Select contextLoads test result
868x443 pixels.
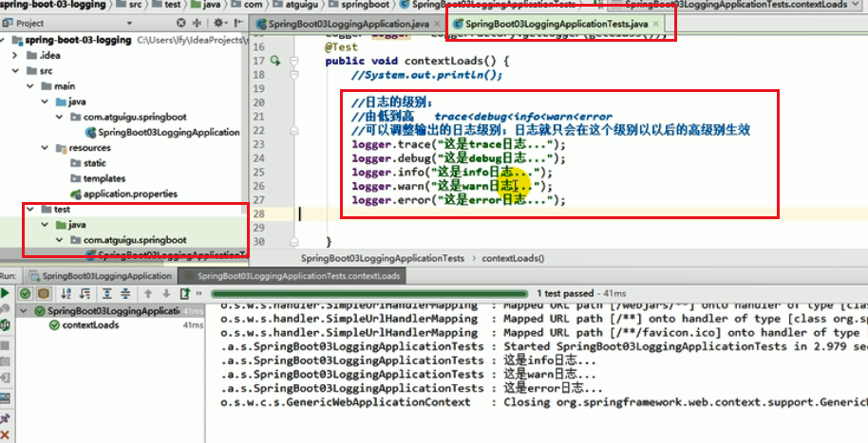click(84, 324)
